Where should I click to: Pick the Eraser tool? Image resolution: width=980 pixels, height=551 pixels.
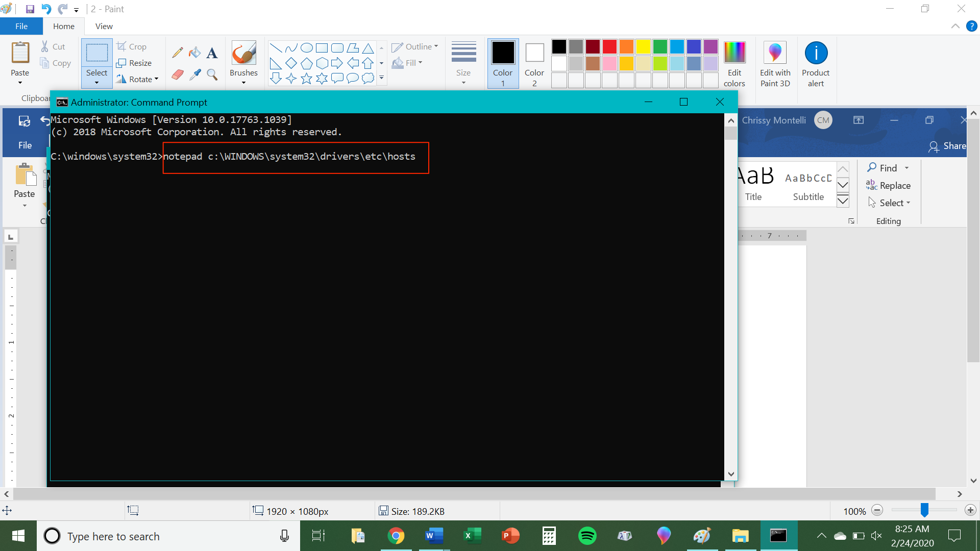pyautogui.click(x=177, y=75)
